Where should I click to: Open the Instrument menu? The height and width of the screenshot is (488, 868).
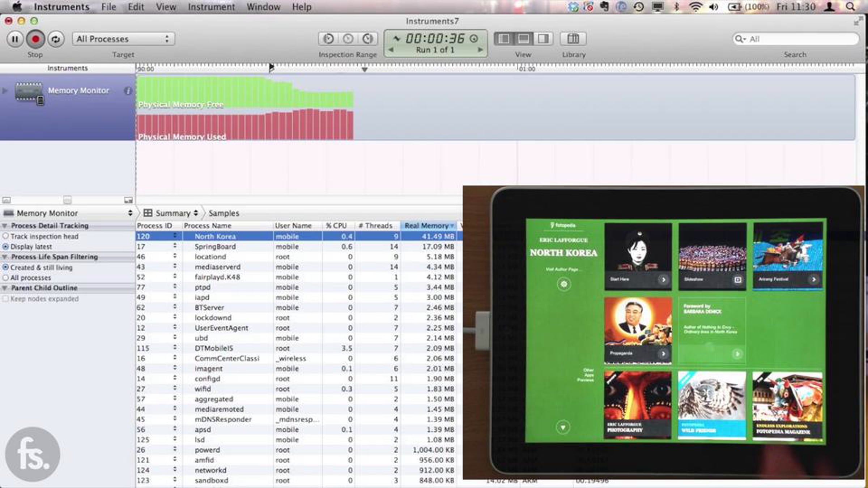211,7
